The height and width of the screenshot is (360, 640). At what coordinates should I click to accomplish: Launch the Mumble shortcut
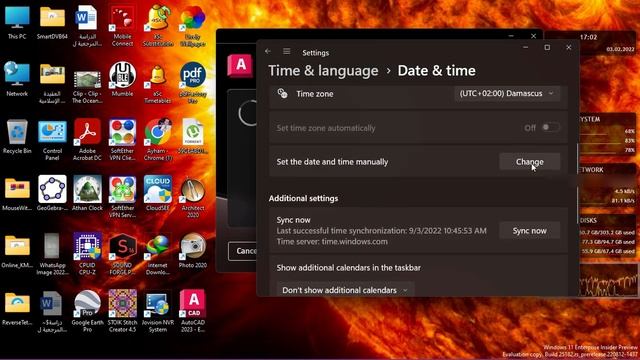pyautogui.click(x=122, y=80)
